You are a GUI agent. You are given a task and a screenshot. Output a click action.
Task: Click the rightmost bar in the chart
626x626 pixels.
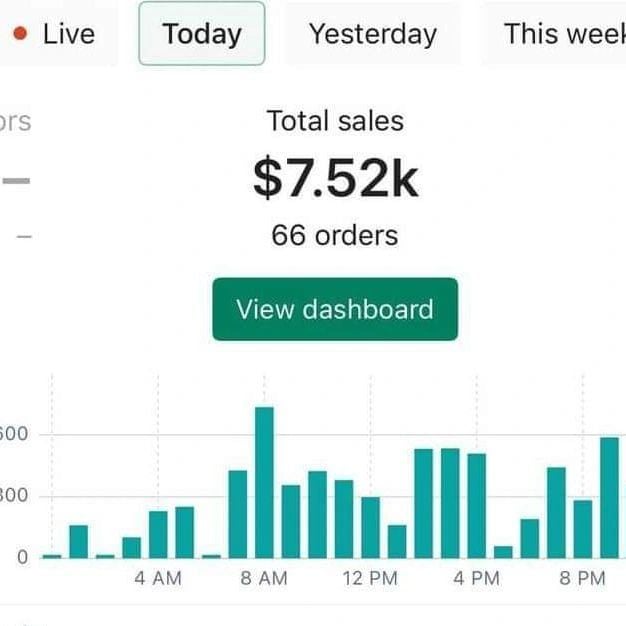609,497
